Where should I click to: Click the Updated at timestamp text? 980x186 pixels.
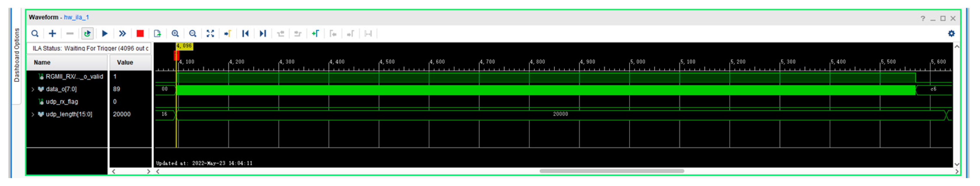pyautogui.click(x=204, y=163)
